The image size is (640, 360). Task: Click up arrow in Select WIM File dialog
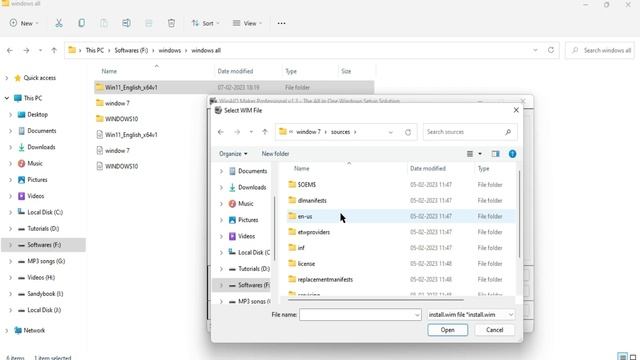point(265,132)
